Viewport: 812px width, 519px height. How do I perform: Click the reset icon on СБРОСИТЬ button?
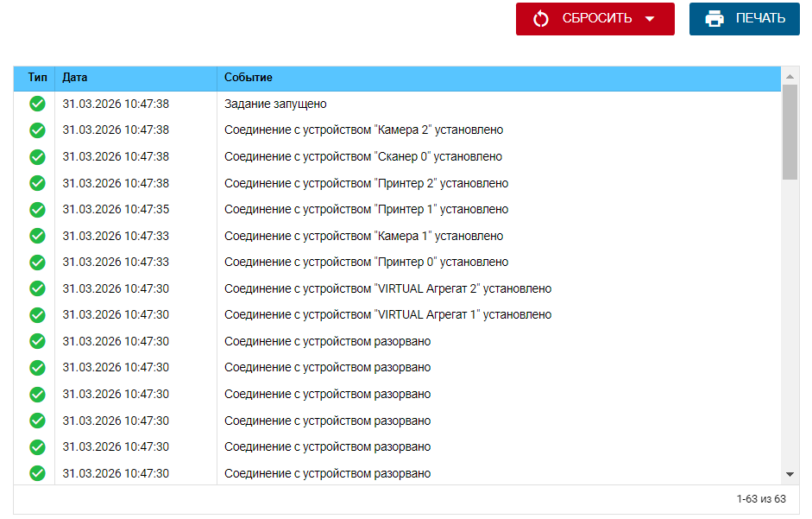tap(541, 18)
